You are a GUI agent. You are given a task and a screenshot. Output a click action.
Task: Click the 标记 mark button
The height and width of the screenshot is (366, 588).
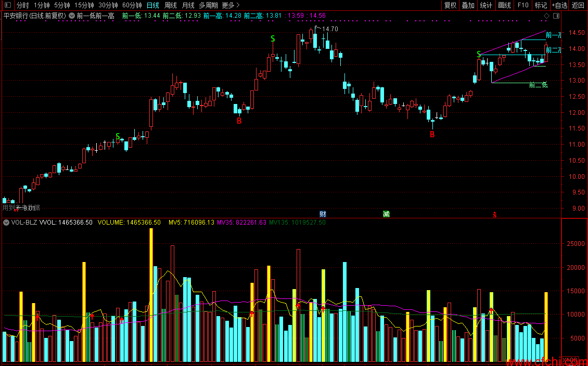[541, 5]
